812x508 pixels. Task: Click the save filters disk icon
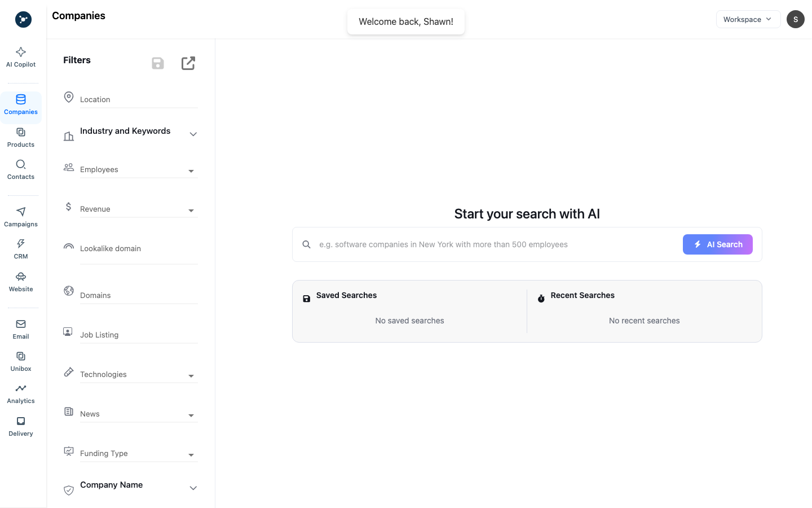pos(158,63)
